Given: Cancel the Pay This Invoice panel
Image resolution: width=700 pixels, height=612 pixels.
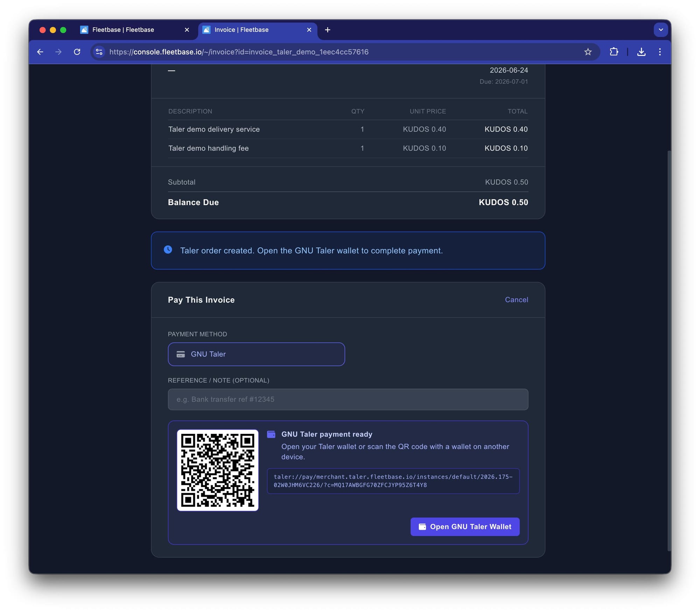Looking at the screenshot, I should [516, 300].
